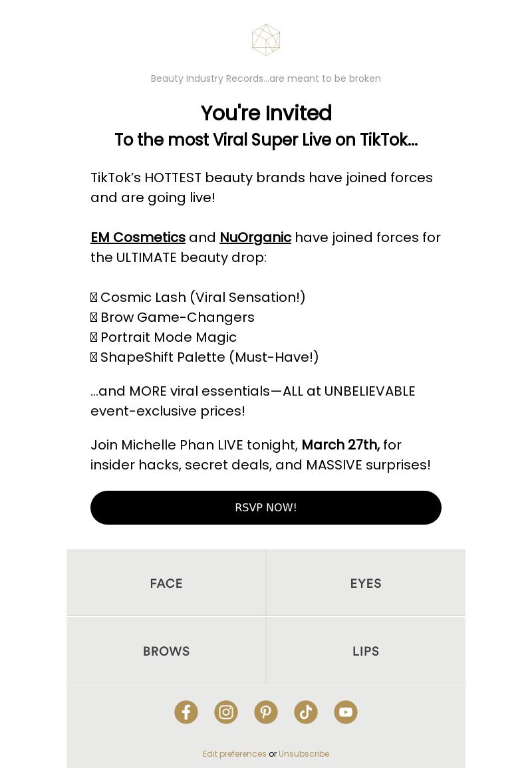Open the Facebook social icon
Screen dimensions: 532x768
186,711
